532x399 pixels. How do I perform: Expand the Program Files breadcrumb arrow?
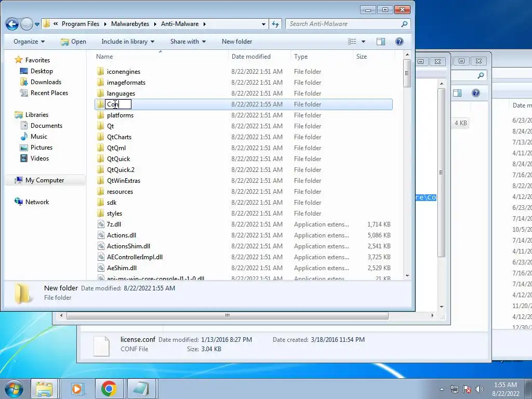[x=105, y=24]
